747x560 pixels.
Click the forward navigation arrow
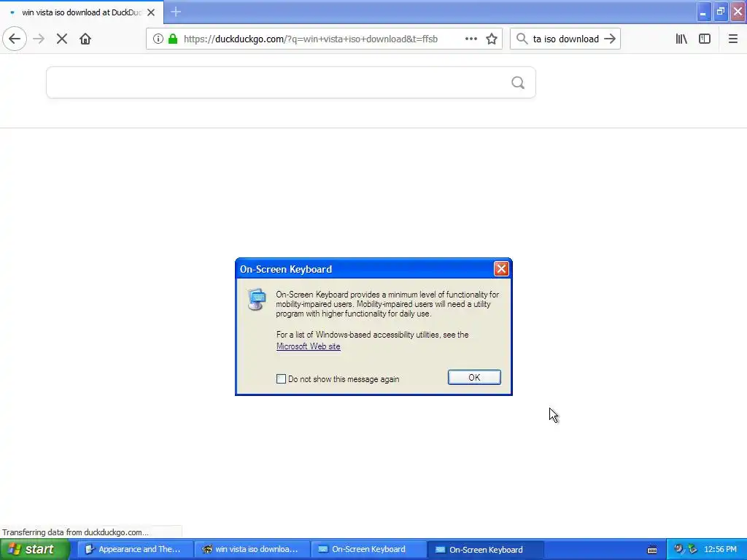coord(39,39)
